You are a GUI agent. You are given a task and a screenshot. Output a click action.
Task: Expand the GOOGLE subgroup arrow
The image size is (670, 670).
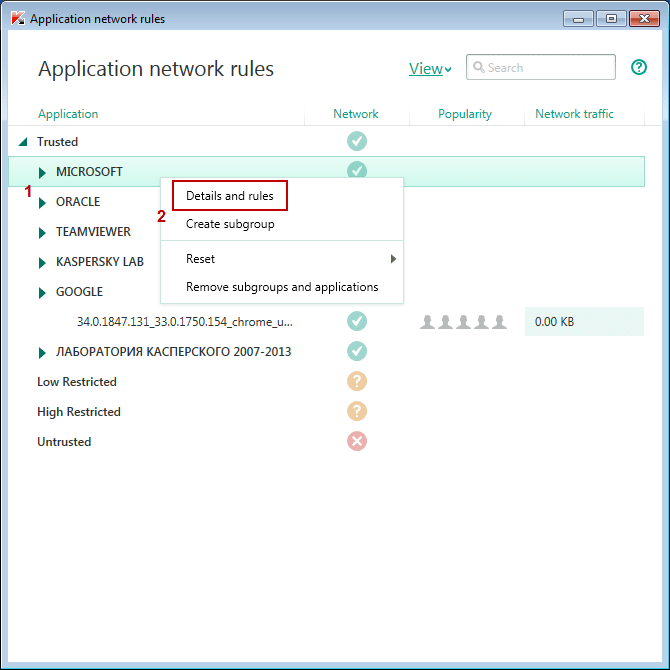pyautogui.click(x=42, y=293)
